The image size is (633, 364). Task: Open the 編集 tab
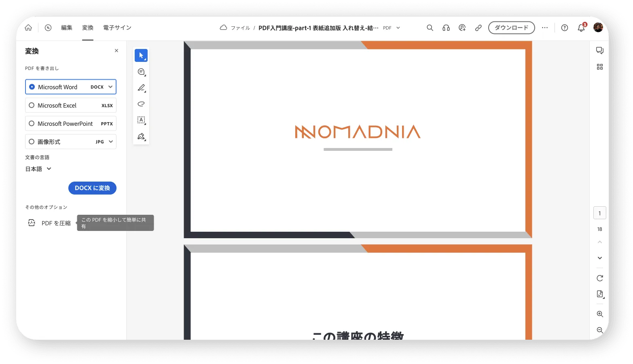pos(67,28)
